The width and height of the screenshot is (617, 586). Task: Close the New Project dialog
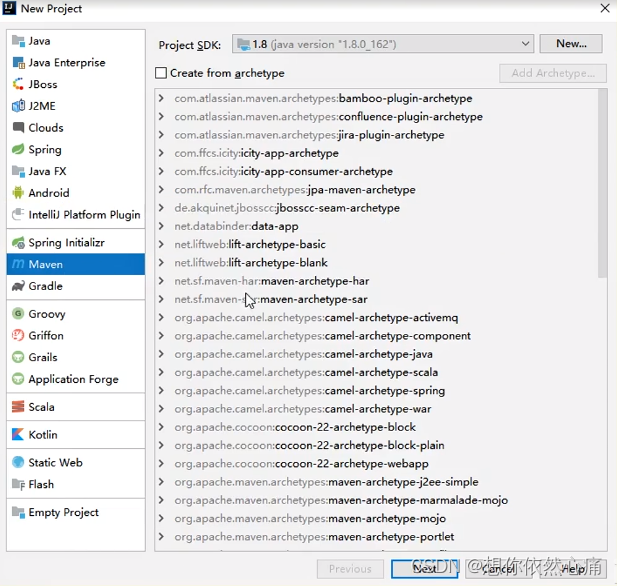coord(605,8)
